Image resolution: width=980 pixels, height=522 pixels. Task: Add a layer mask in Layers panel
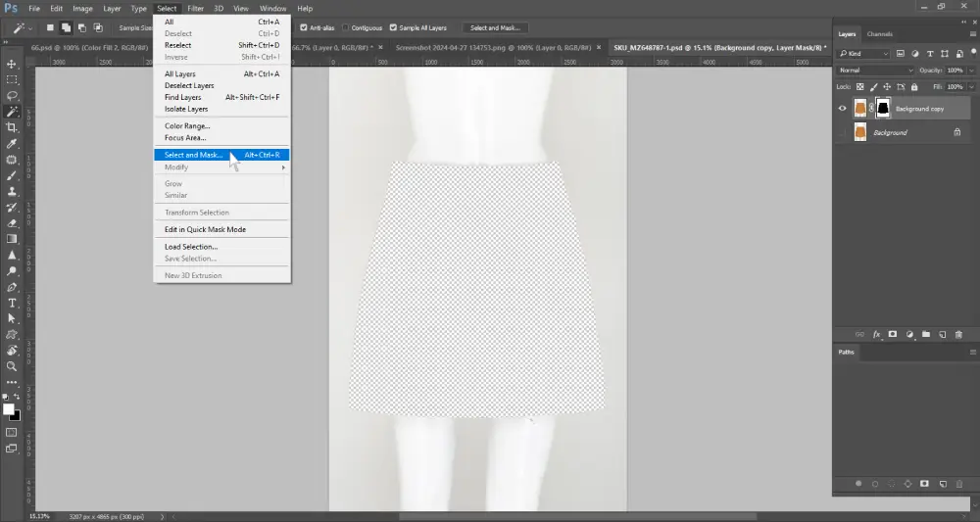pos(893,335)
